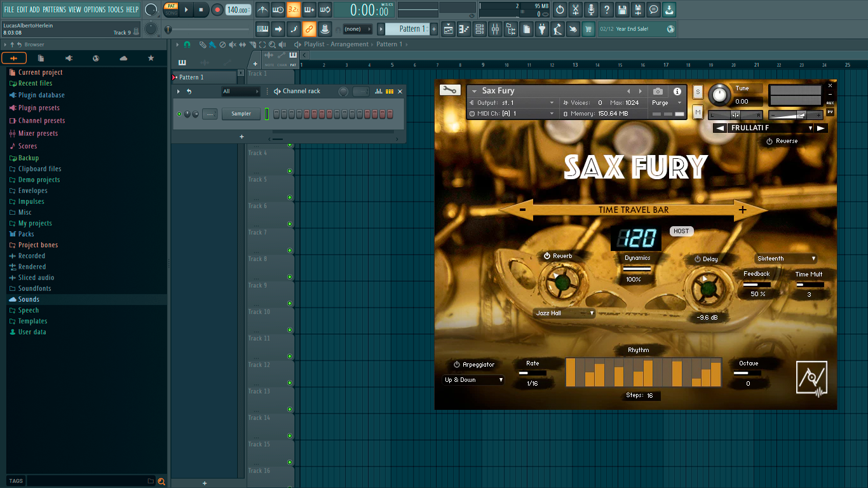Click the Sampler channel button
This screenshot has width=868, height=488.
click(x=241, y=114)
